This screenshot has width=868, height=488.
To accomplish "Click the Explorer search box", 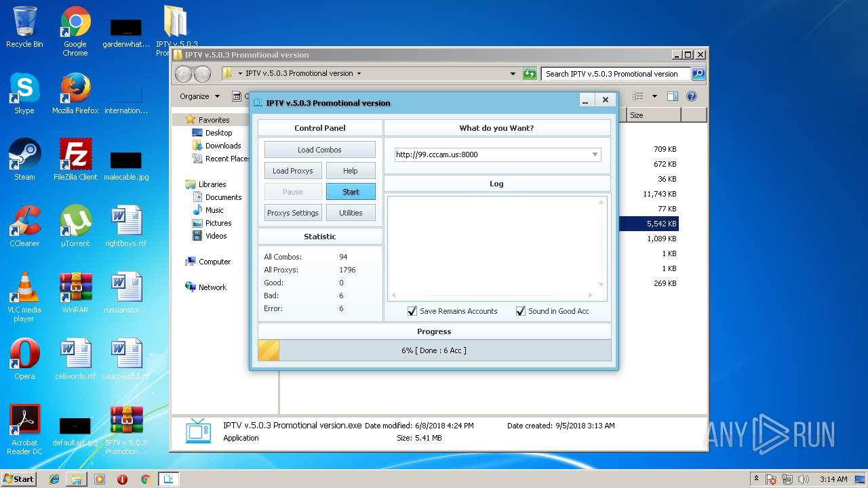I will pyautogui.click(x=616, y=74).
